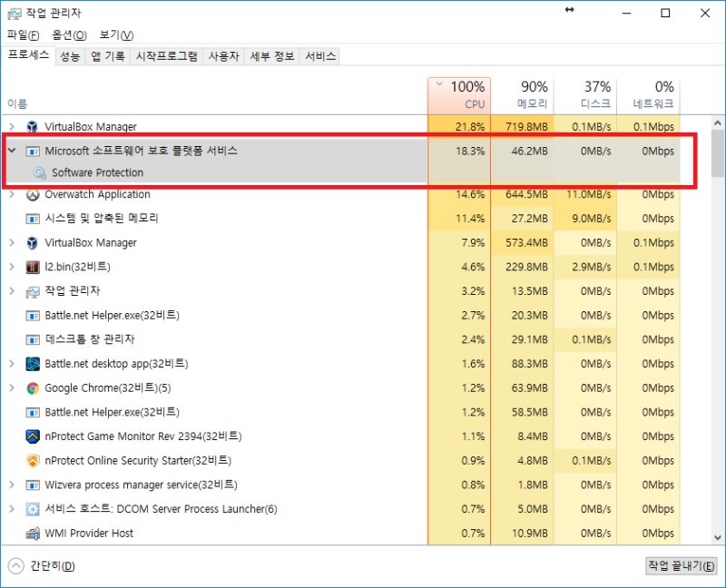This screenshot has height=588, width=726.
Task: Switch to the 앱 기록 tab
Action: 108,56
